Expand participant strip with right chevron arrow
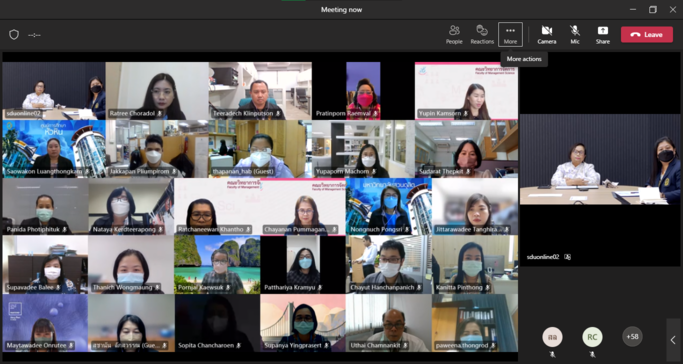The image size is (683, 364). 673,340
